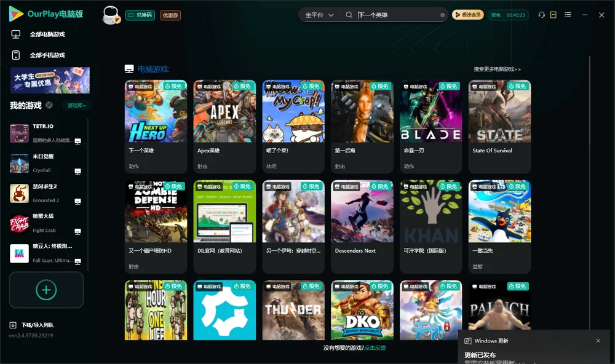
Task: Open customer service headset icon
Action: 542,15
